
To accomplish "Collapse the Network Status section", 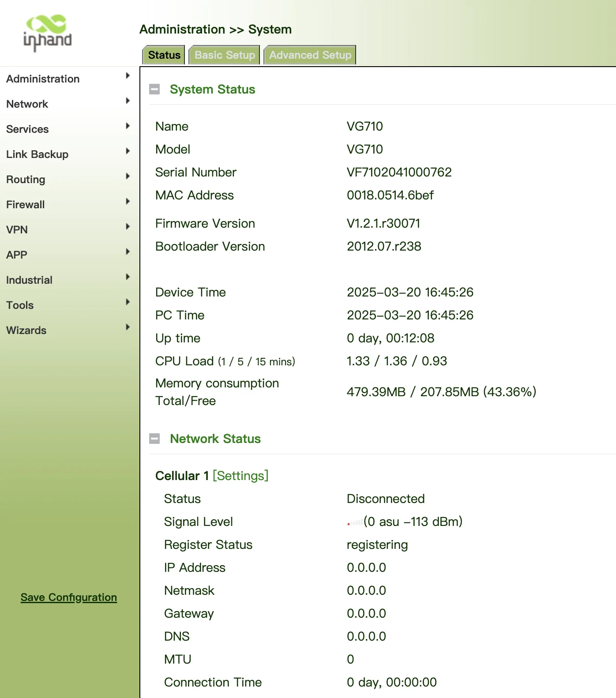I will (x=154, y=439).
